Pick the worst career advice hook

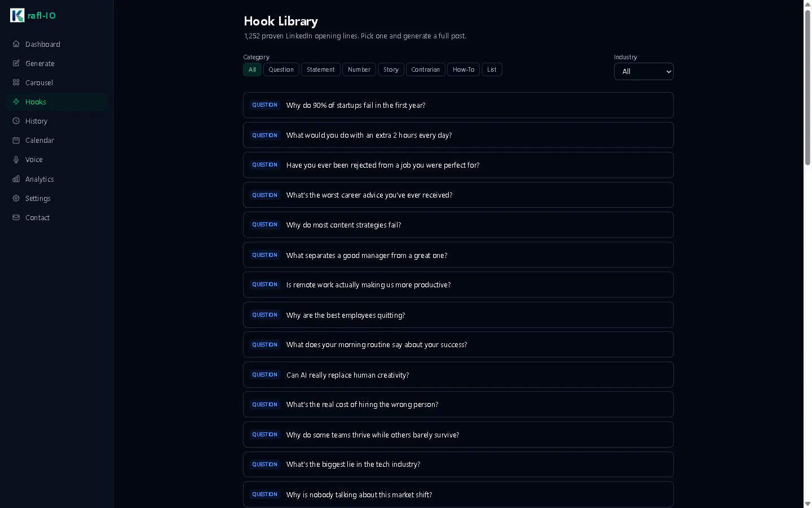[x=458, y=195]
